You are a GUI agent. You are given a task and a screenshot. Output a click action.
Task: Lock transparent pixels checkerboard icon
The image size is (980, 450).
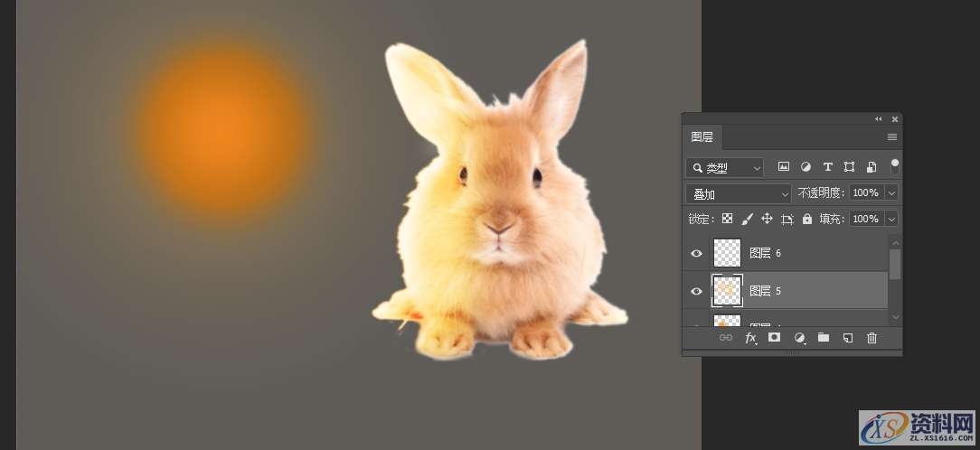click(x=727, y=219)
